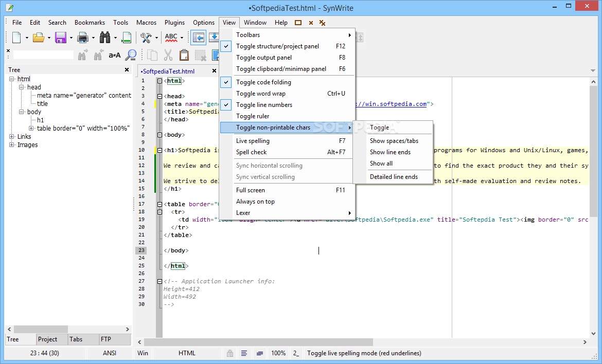Click the win.softpedia.com link in editor
This screenshot has height=364, width=602.
point(391,104)
